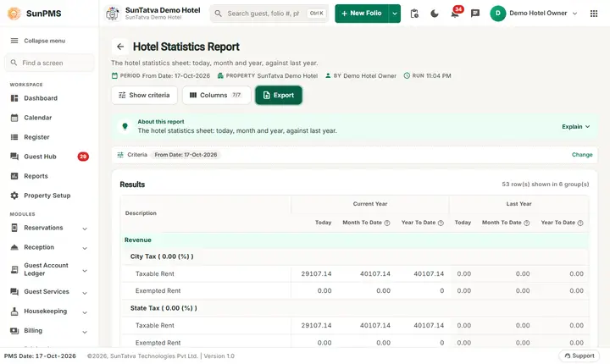Image resolution: width=610 pixels, height=364 pixels.
Task: Open Register from the sidebar
Action: pos(49,137)
